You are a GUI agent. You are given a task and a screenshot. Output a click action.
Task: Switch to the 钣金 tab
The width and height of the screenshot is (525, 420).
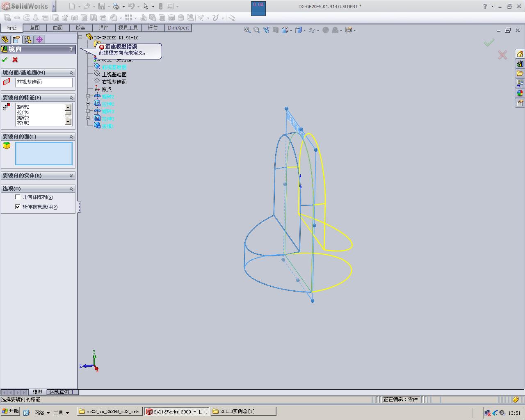click(x=81, y=28)
